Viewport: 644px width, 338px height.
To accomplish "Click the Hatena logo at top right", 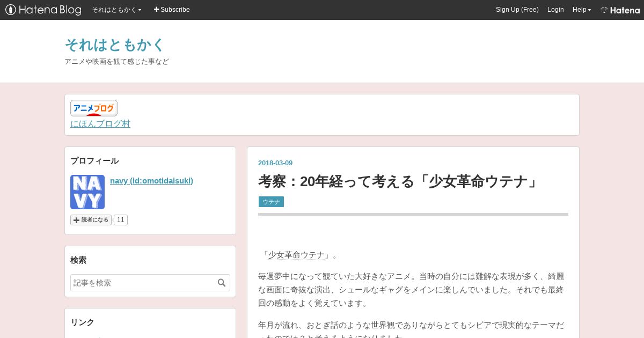I will tap(620, 10).
